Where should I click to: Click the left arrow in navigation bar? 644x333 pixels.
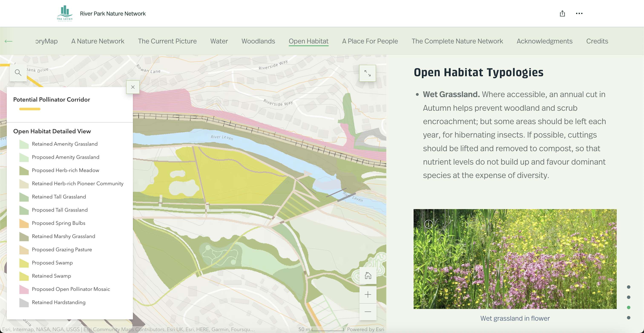tap(9, 41)
